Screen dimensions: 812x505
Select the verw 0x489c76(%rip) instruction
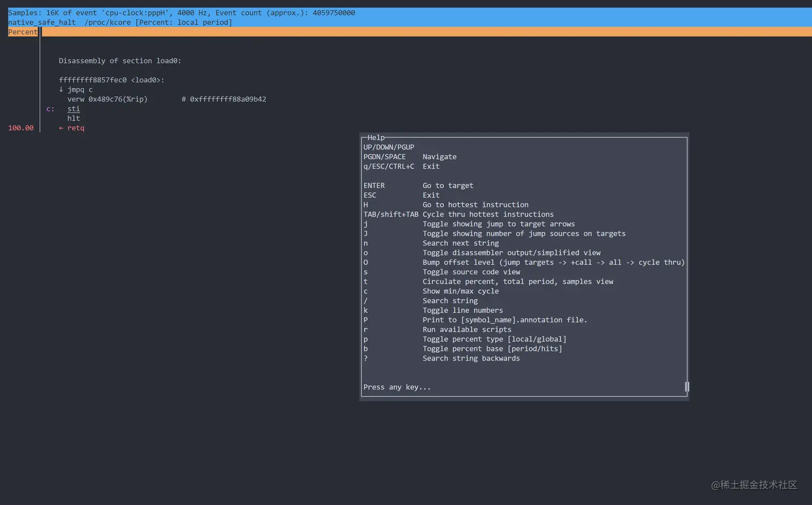pos(107,99)
